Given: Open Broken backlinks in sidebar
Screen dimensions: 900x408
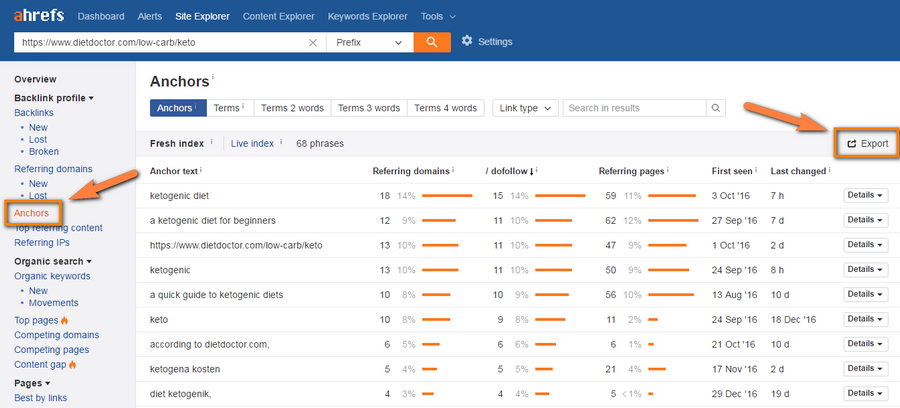Looking at the screenshot, I should click(44, 151).
